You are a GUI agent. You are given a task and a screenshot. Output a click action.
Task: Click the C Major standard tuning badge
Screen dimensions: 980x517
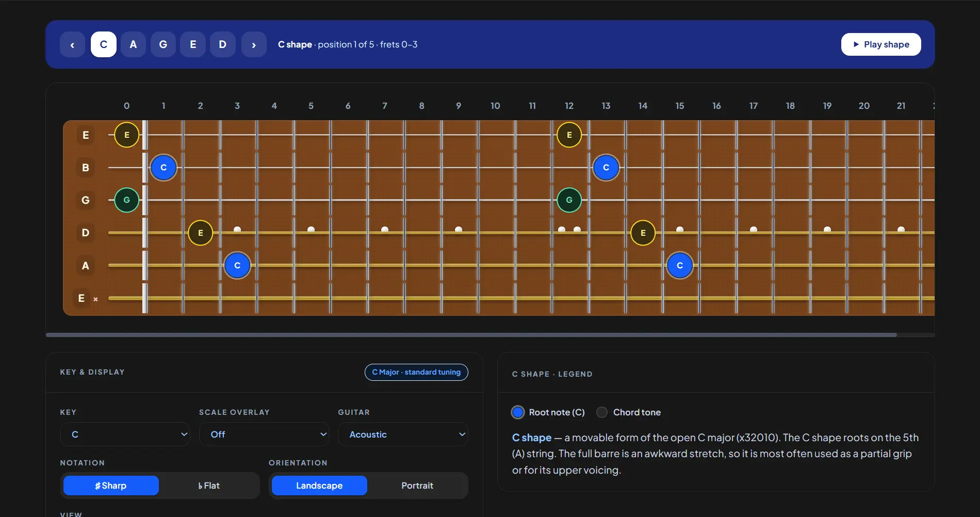(416, 372)
